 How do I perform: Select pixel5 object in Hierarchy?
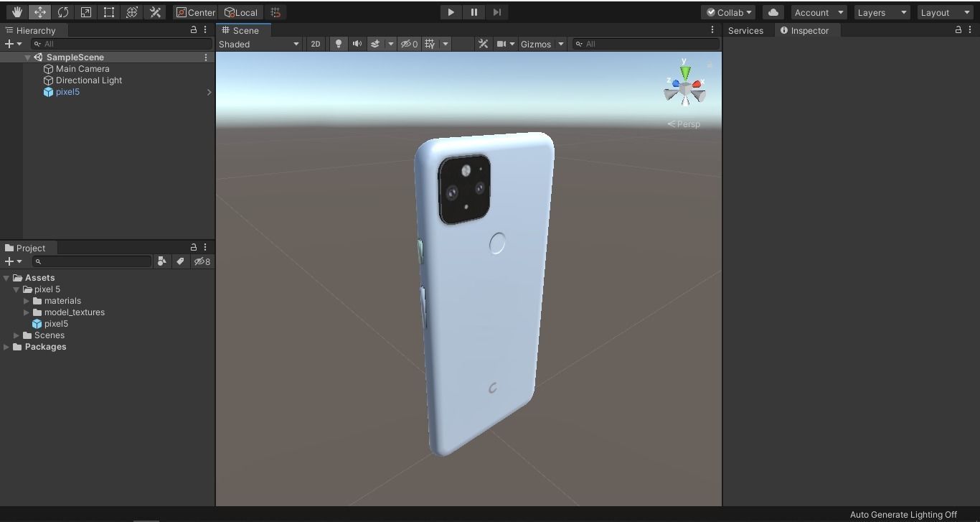(x=67, y=92)
